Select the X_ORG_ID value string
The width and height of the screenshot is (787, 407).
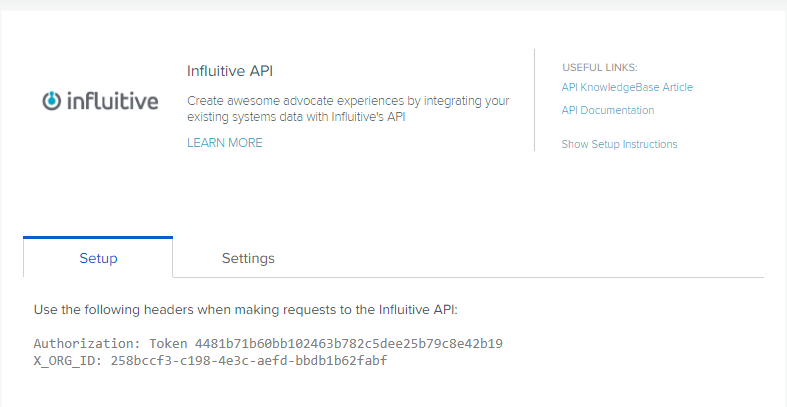click(249, 361)
